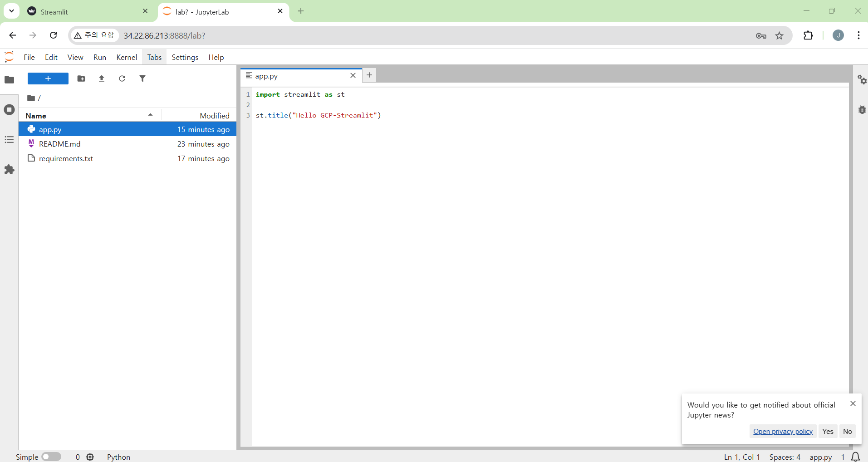Open the Run menu
This screenshot has width=868, height=462.
click(100, 57)
